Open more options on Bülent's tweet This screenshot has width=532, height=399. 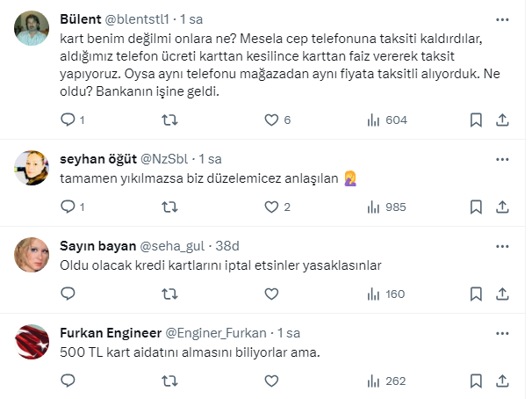coord(503,18)
